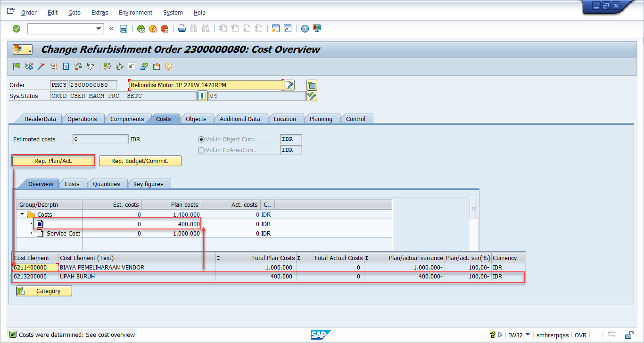This screenshot has height=343, width=644.
Task: Open the command field dropdown arrow
Action: pyautogui.click(x=99, y=29)
